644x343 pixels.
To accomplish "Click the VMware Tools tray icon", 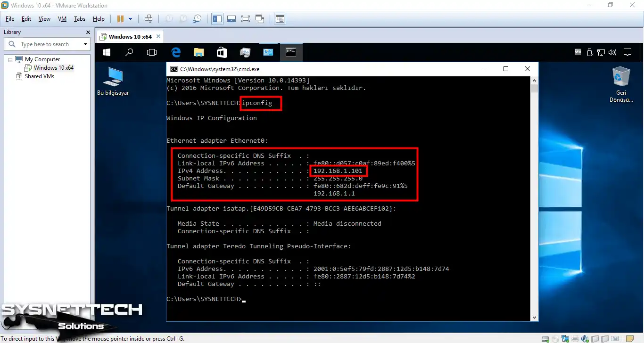I will (x=578, y=52).
